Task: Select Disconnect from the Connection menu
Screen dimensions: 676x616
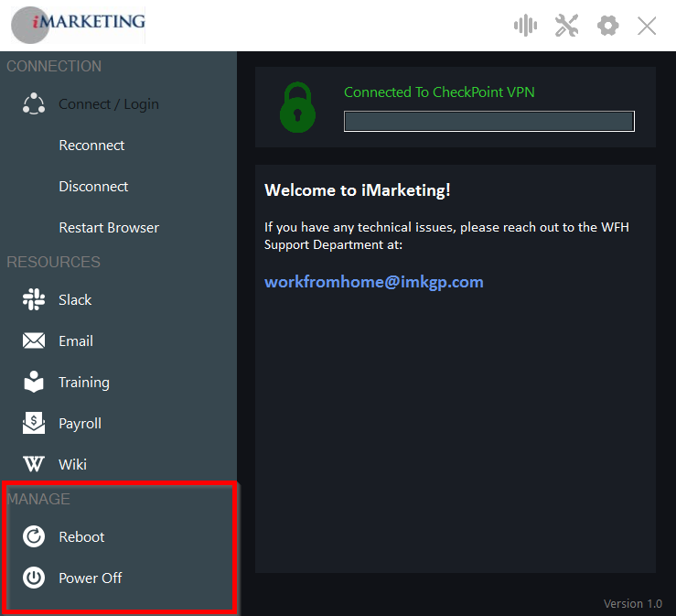Action: click(93, 187)
